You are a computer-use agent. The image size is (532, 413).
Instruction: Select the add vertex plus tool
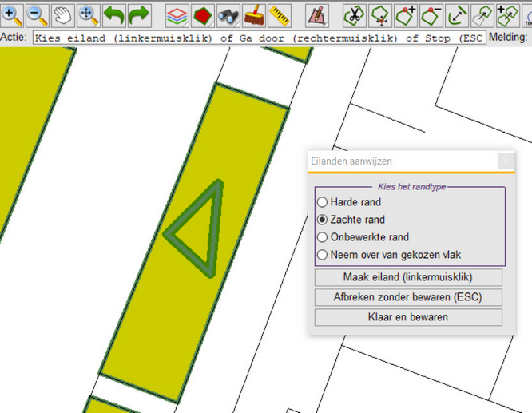point(406,16)
